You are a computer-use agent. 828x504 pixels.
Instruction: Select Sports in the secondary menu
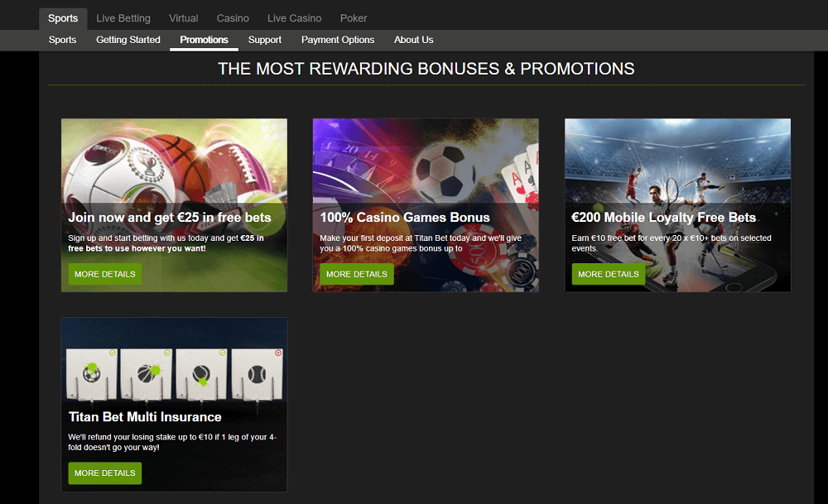62,40
